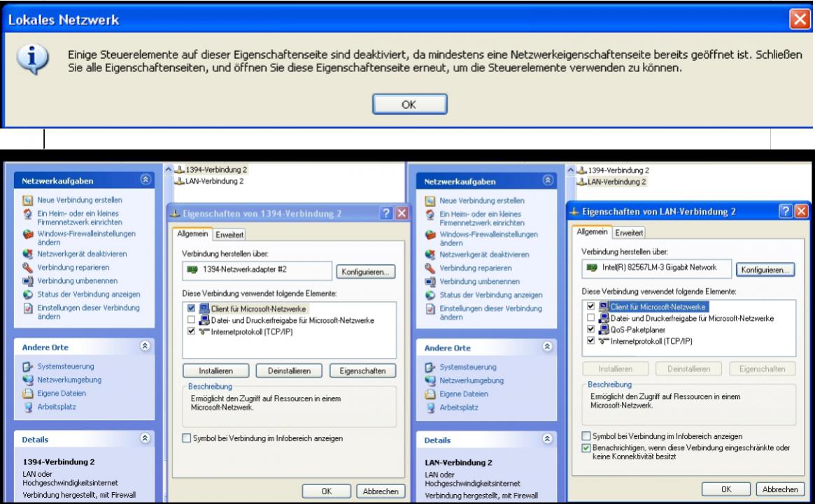The height and width of the screenshot is (504, 815).
Task: Collapse Details panel in left window
Action: [x=146, y=438]
